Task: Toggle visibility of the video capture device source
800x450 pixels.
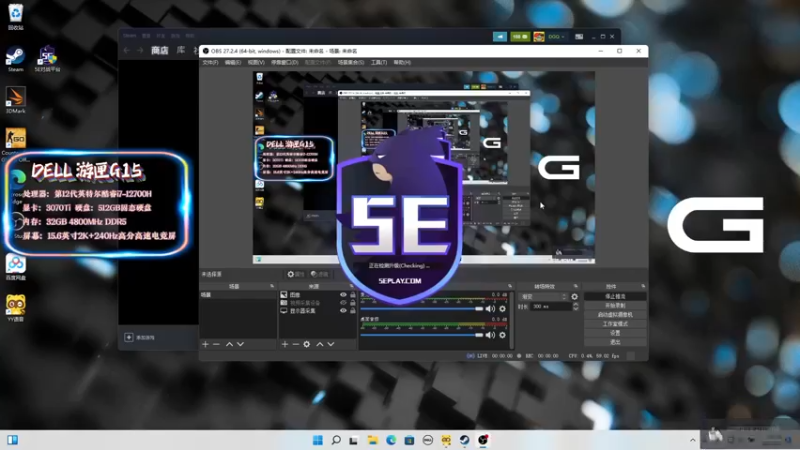Action: click(x=343, y=303)
